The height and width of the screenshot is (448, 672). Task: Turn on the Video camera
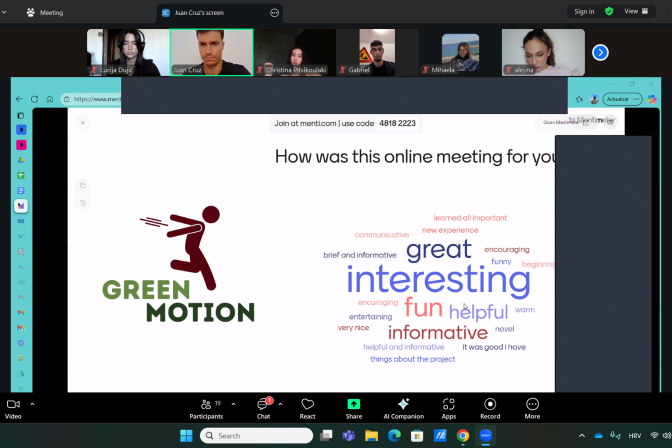[x=13, y=406]
